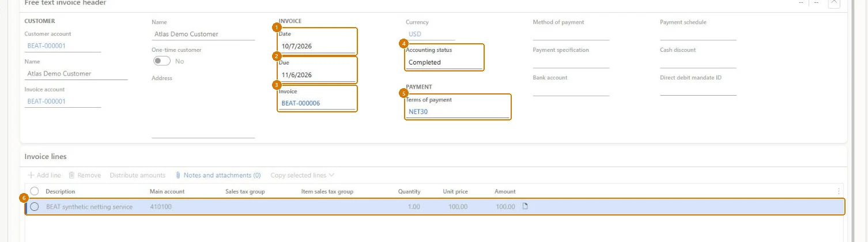Click the Item sales tax group column header

coord(327,192)
